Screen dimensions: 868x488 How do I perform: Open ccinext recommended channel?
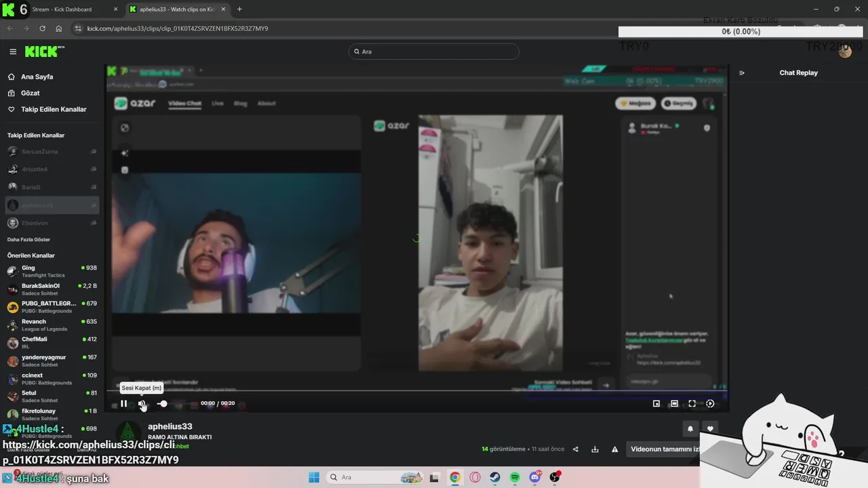click(52, 379)
